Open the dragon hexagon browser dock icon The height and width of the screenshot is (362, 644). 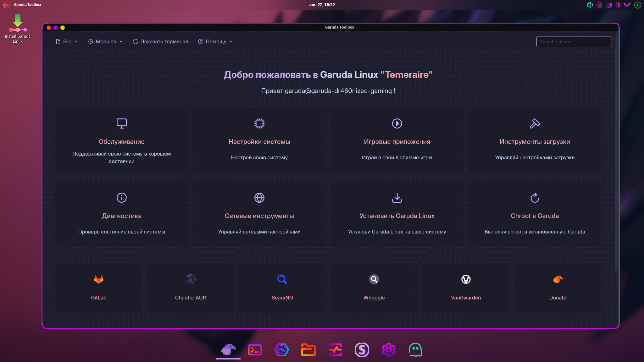pos(282,349)
